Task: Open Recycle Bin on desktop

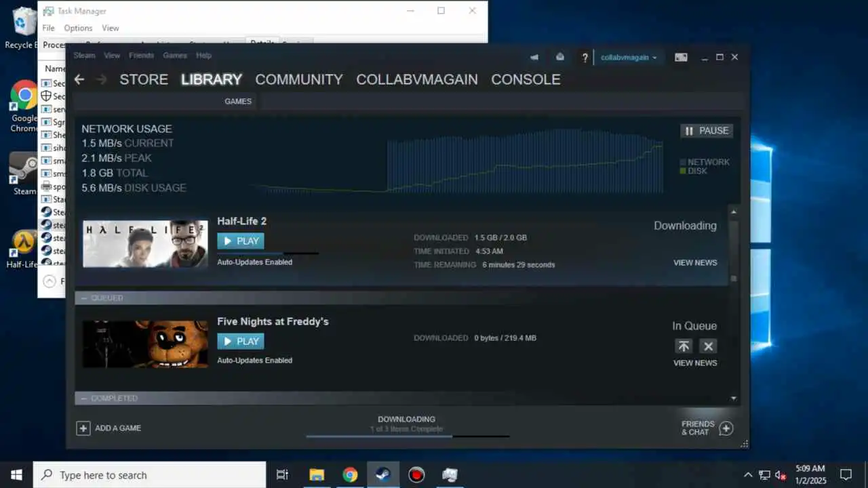Action: click(x=23, y=28)
